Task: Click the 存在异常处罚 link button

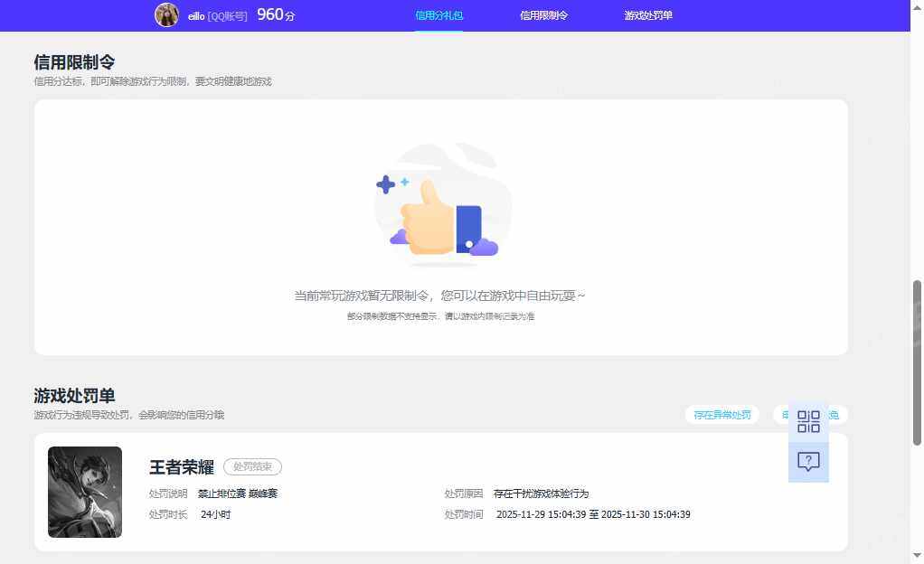Action: [721, 415]
